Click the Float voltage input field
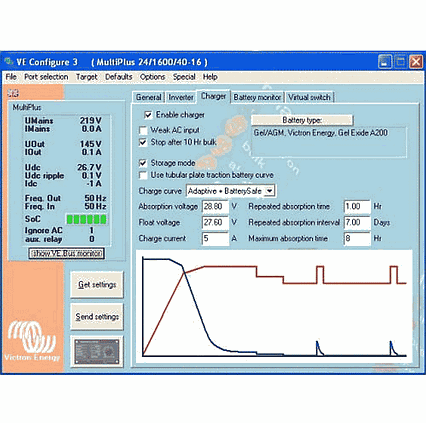This screenshot has height=423, width=426. coord(215,222)
